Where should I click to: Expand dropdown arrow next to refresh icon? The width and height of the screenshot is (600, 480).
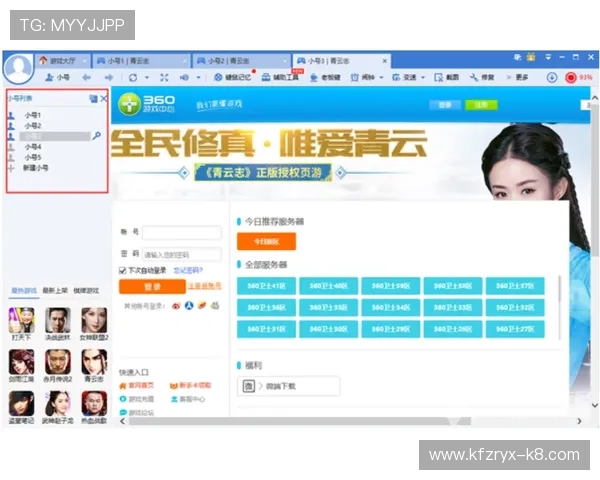[147, 78]
